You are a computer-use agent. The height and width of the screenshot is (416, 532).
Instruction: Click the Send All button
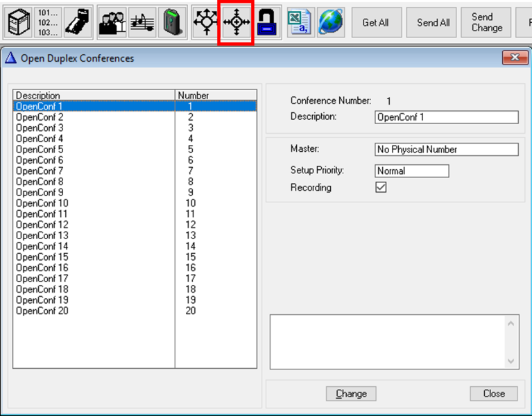point(431,22)
